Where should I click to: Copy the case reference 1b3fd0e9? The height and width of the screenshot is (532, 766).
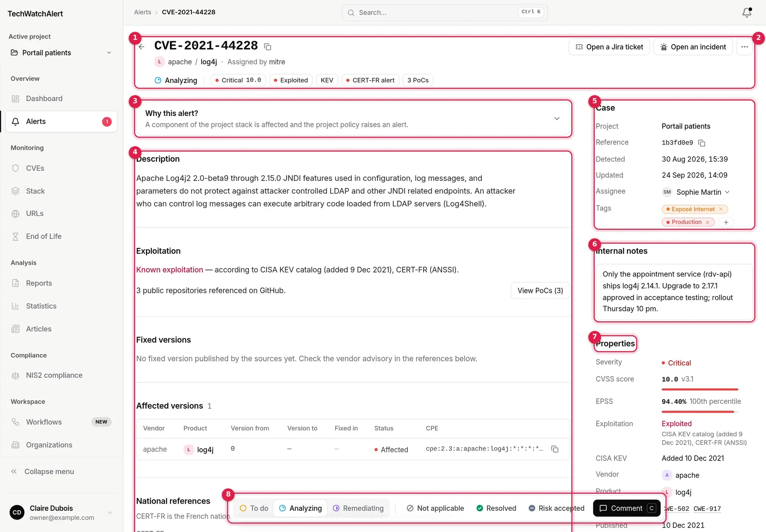[x=702, y=143]
